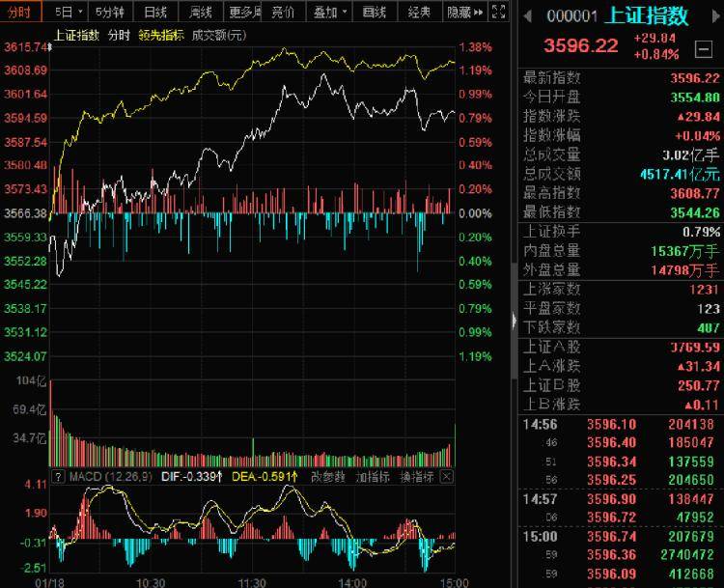Switch to 日线 daily chart tab
The image size is (724, 588).
point(155,12)
